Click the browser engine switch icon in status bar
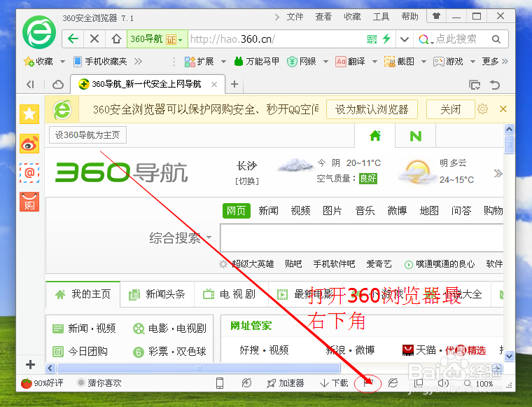532x407 pixels. pyautogui.click(x=393, y=383)
